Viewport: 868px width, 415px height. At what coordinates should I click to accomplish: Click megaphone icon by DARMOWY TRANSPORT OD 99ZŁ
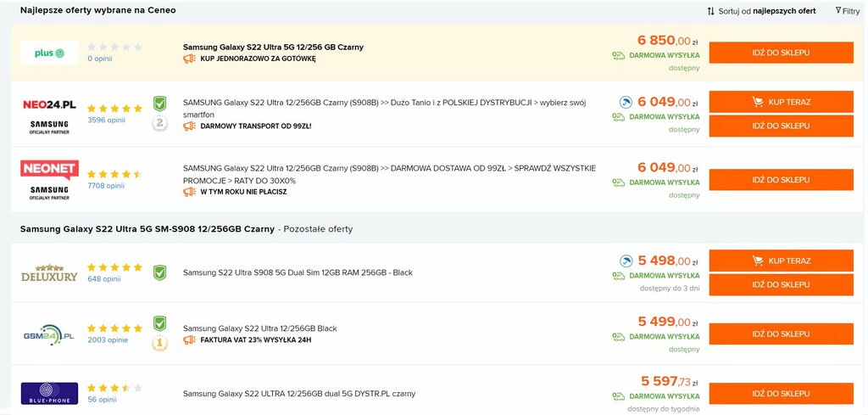[189, 126]
